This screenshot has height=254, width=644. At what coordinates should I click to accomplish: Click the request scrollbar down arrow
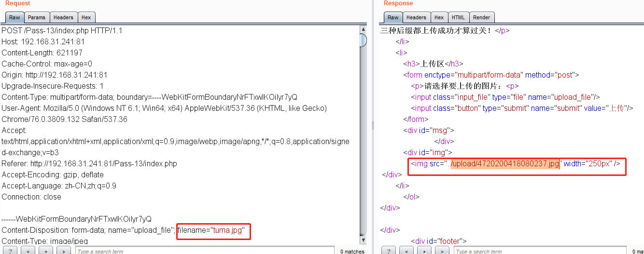364,240
